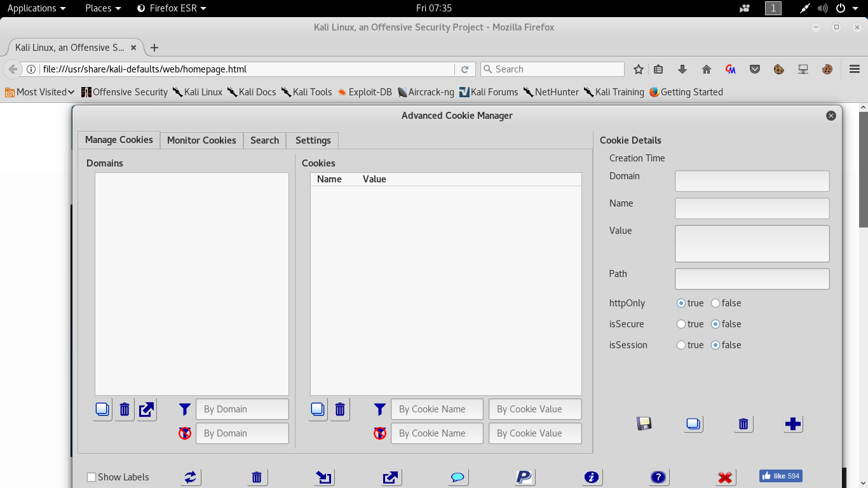
Task: Select httpOnly true radio button
Action: [681, 303]
